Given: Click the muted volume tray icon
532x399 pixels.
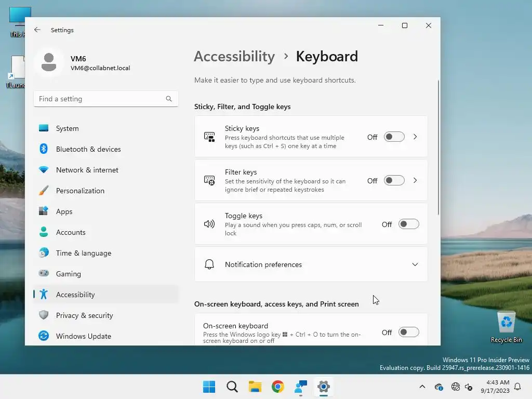Looking at the screenshot, I should coord(469,387).
